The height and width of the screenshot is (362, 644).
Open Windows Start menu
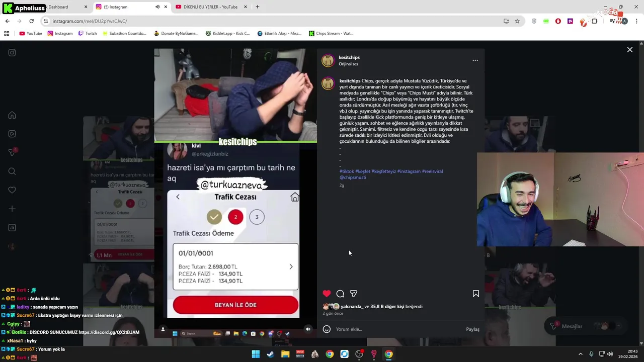click(256, 354)
